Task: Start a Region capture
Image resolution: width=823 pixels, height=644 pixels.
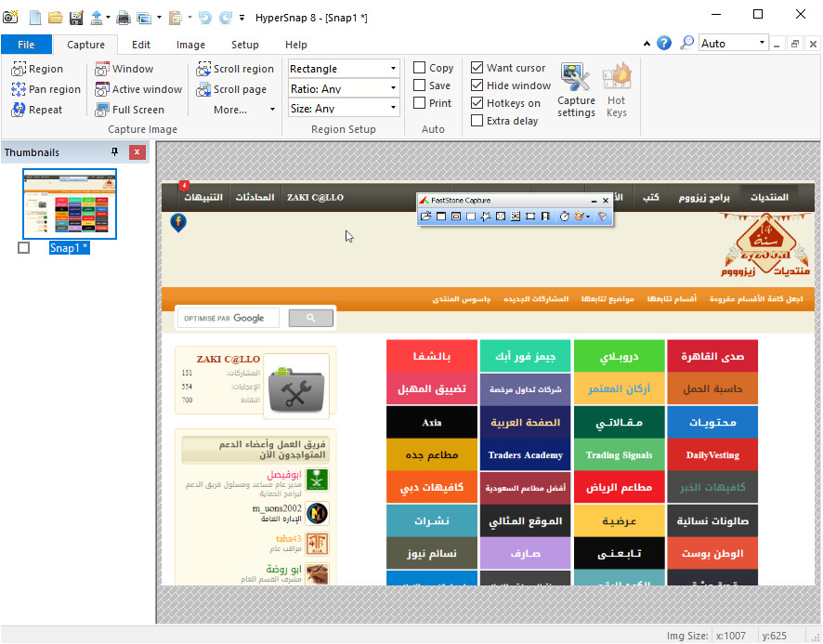Action: (x=37, y=69)
